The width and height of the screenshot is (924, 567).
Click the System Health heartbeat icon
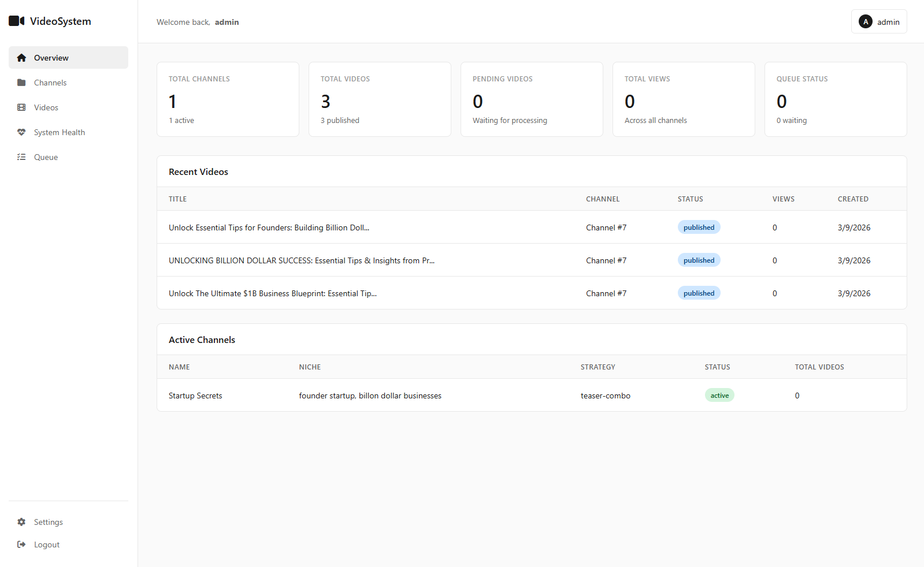tap(21, 132)
